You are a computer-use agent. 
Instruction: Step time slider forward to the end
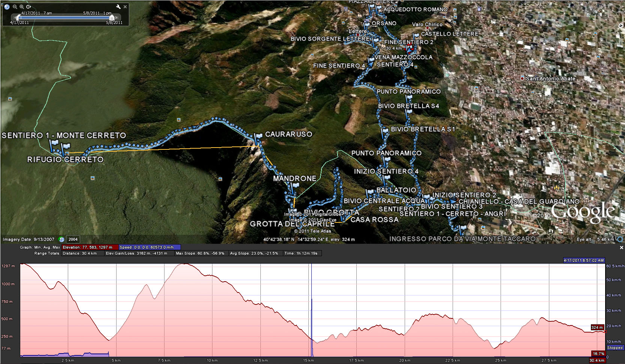(x=117, y=18)
